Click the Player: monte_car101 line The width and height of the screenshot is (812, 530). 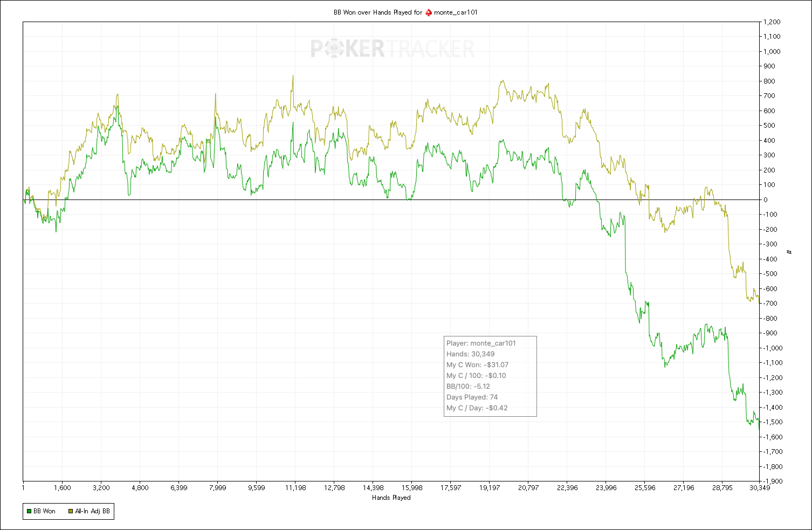[x=481, y=343]
